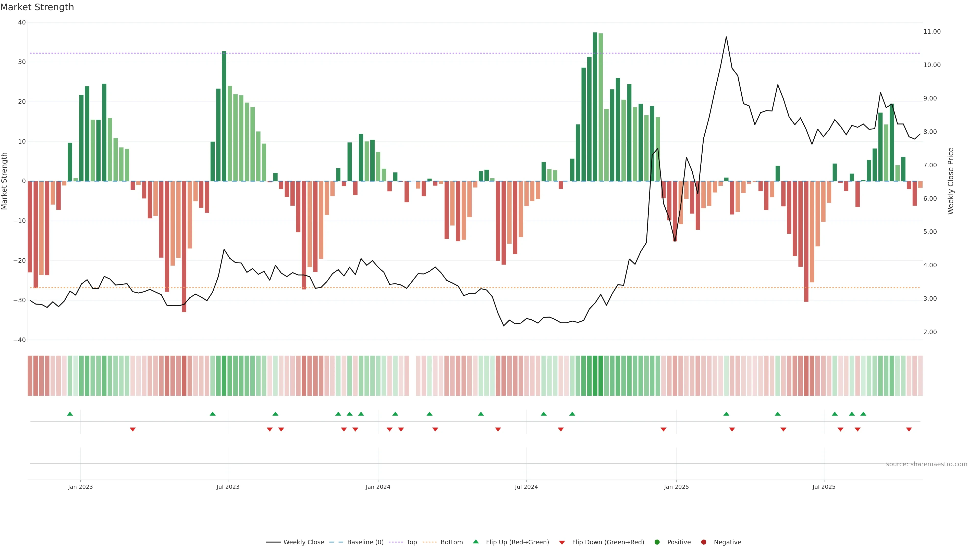The height and width of the screenshot is (551, 980).
Task: Click the last red flip-down marker on the far right
Action: 909,429
